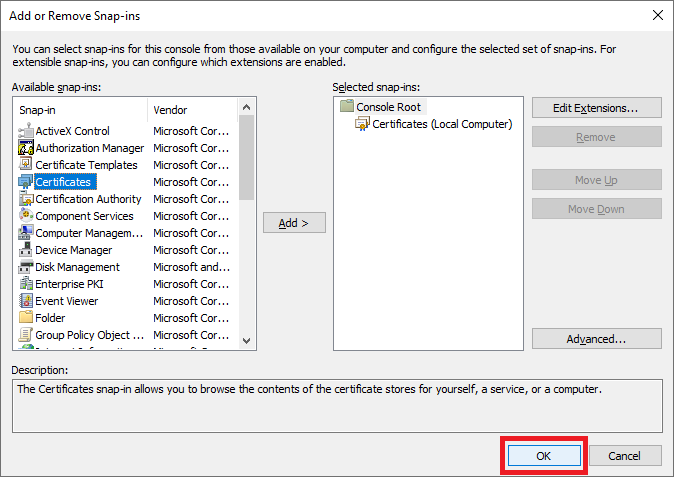Select the Device Manager icon

[x=26, y=250]
